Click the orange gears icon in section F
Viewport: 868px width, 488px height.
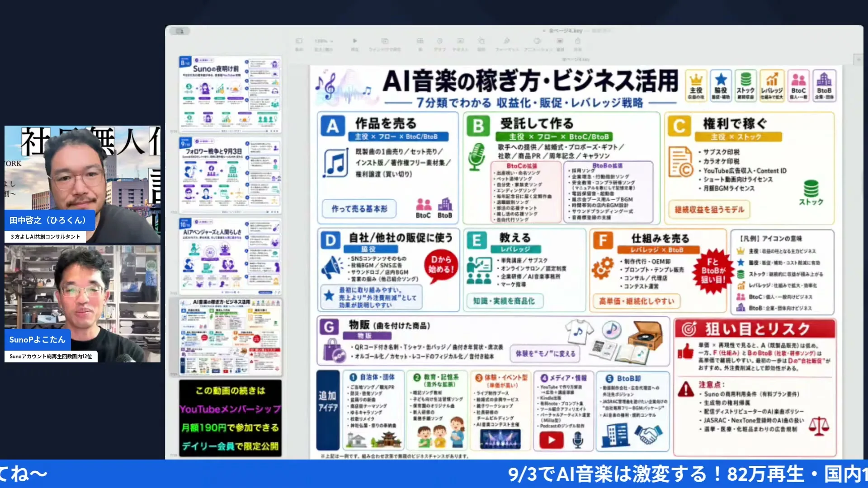pos(603,268)
